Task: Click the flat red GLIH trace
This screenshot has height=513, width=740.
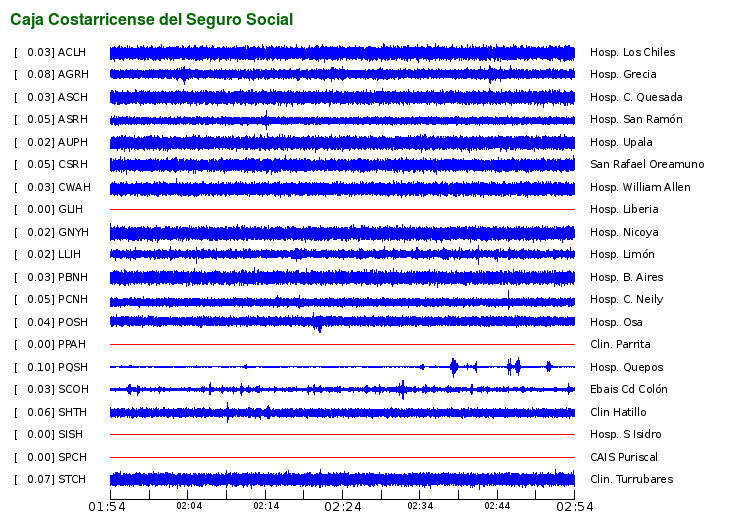Action: pyautogui.click(x=342, y=209)
